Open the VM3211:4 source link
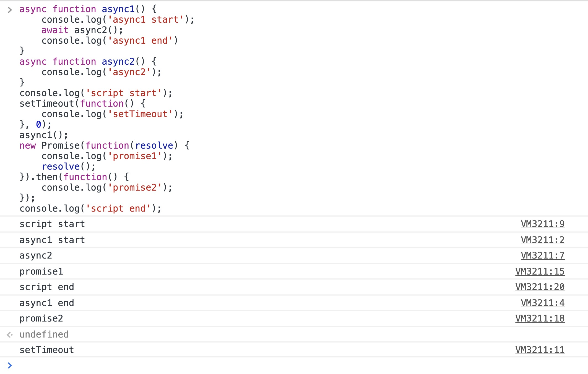Viewport: 588px width, 374px height. click(542, 303)
